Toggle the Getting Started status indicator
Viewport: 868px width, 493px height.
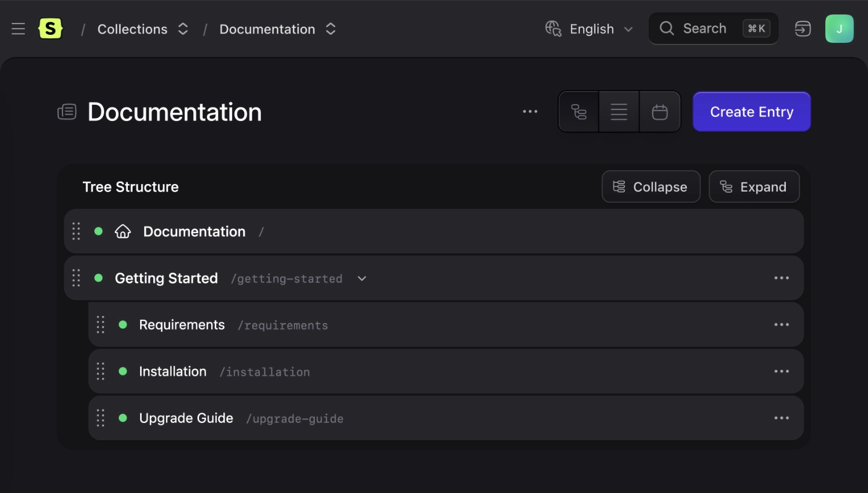click(x=98, y=278)
